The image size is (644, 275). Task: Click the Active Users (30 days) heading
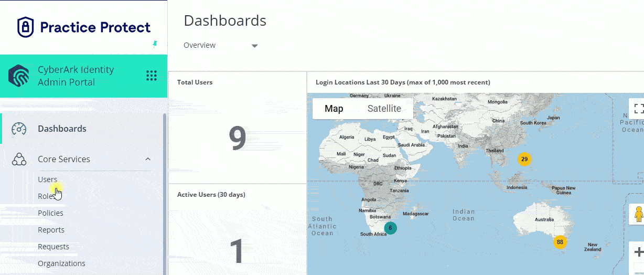click(211, 195)
